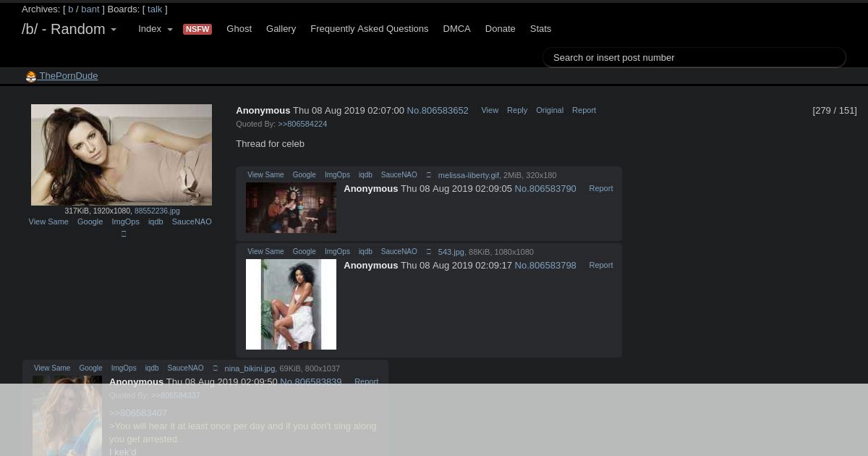The width and height of the screenshot is (868, 456).
Task: Report post No.806583798
Action: click(x=601, y=266)
